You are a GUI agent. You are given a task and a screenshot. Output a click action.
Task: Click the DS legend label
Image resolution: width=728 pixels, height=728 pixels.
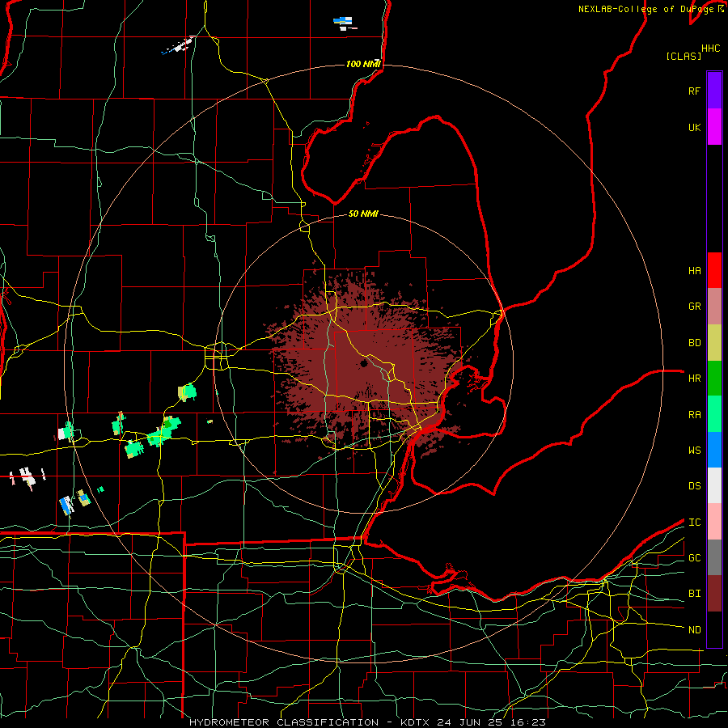coord(694,485)
